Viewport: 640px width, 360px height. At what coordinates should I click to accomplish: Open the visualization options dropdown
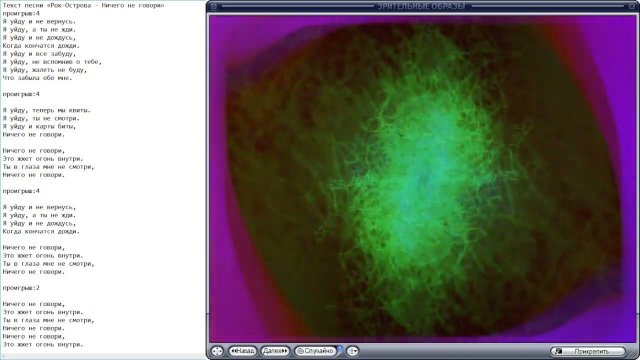click(353, 351)
